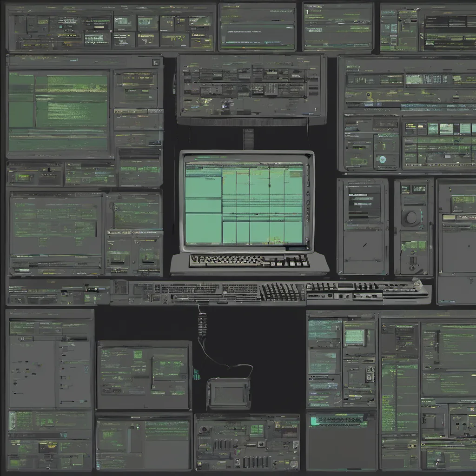Image resolution: width=476 pixels, height=476 pixels.
Task: Click the round jack at top-left of the bottom mixer unit
Action: click(204, 429)
